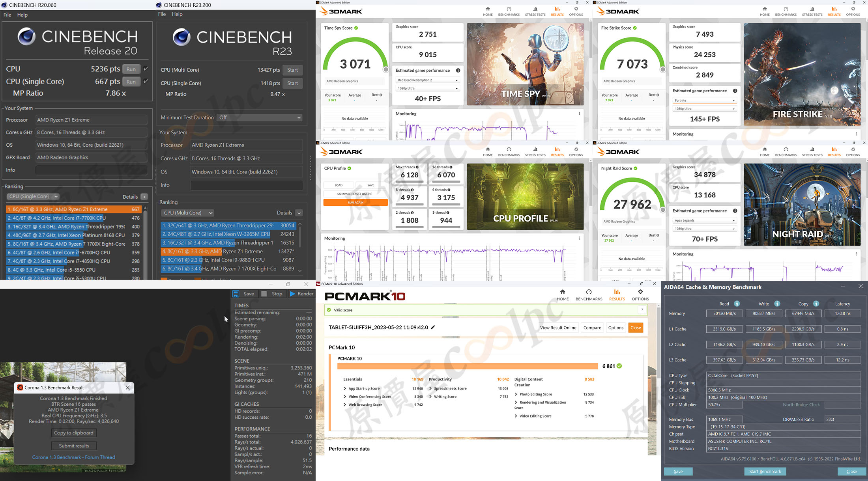868x481 pixels.
Task: Open the CPU (Single Core) ranking dropdown in Cinebench R20
Action: click(x=33, y=197)
